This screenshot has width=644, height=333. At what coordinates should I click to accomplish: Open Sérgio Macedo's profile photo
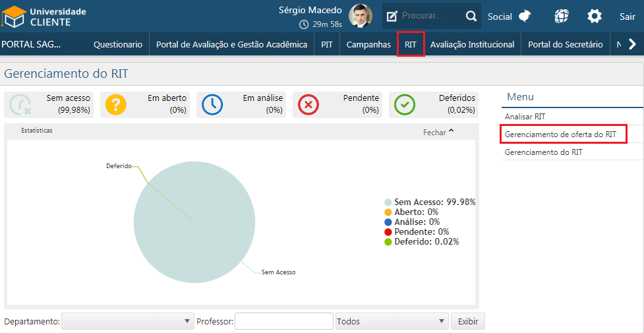pyautogui.click(x=360, y=16)
